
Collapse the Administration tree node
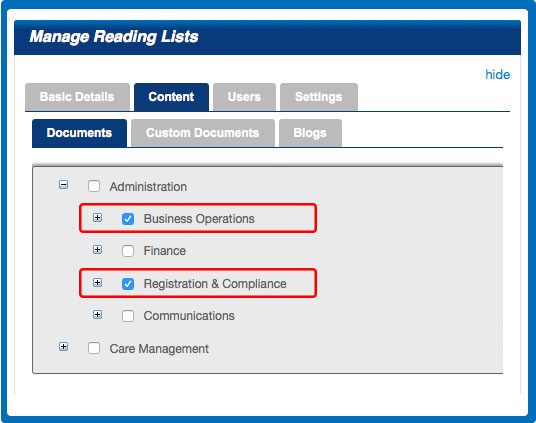(63, 185)
